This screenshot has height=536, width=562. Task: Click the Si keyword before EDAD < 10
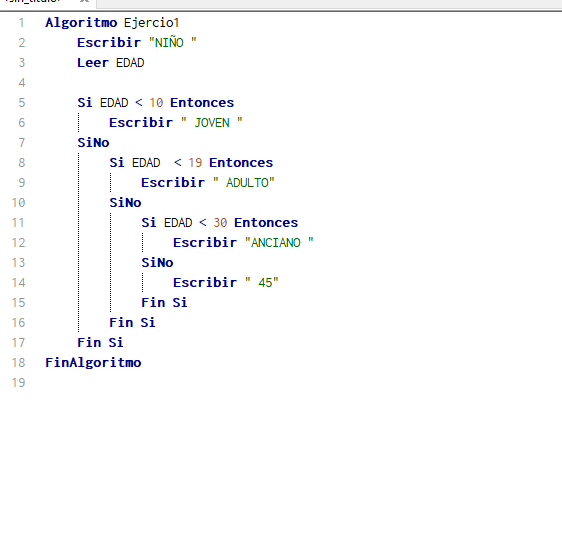[85, 103]
